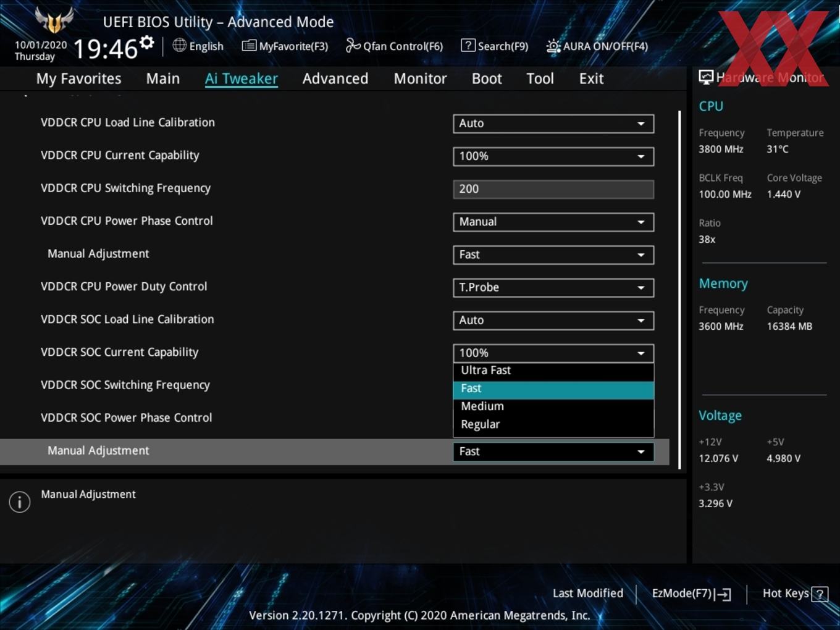
Task: Click VDDCR CPU Switching Frequency field 200
Action: click(553, 189)
